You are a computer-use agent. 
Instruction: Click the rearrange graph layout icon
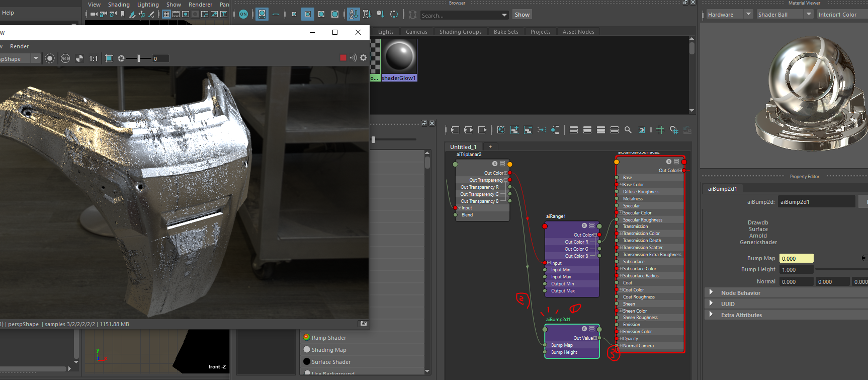click(x=542, y=130)
